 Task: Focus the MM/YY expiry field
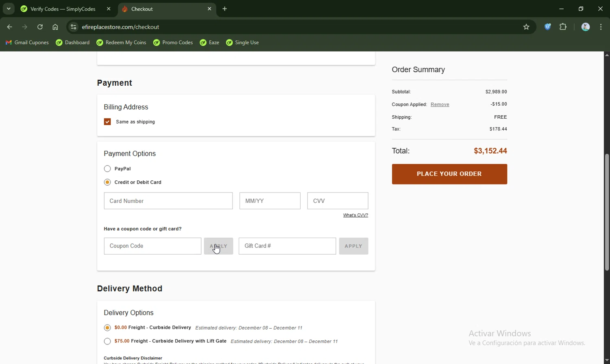[270, 201]
